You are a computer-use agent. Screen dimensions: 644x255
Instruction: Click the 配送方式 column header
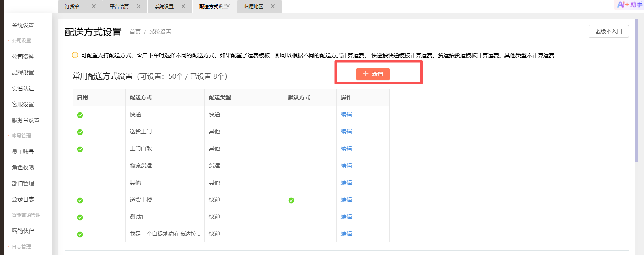(165, 97)
